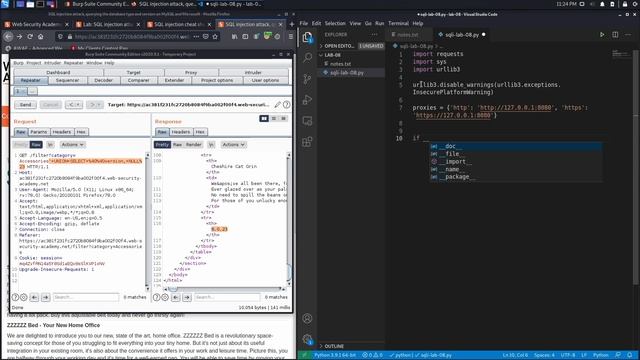Open Repeater history forward dropdown
Viewport: 640px width, 360px height.
pos(96,105)
